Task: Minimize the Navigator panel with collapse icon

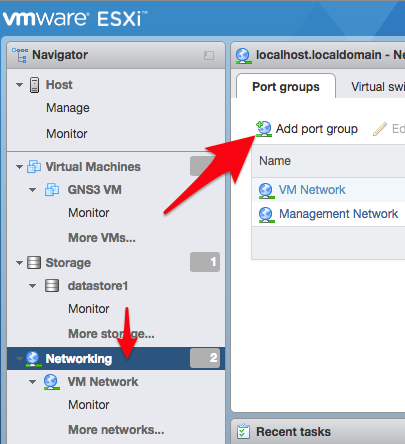Action: (209, 55)
